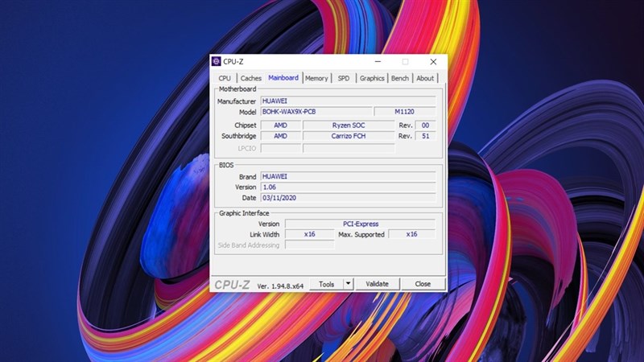
Task: Open the Graphics tab
Action: point(372,78)
